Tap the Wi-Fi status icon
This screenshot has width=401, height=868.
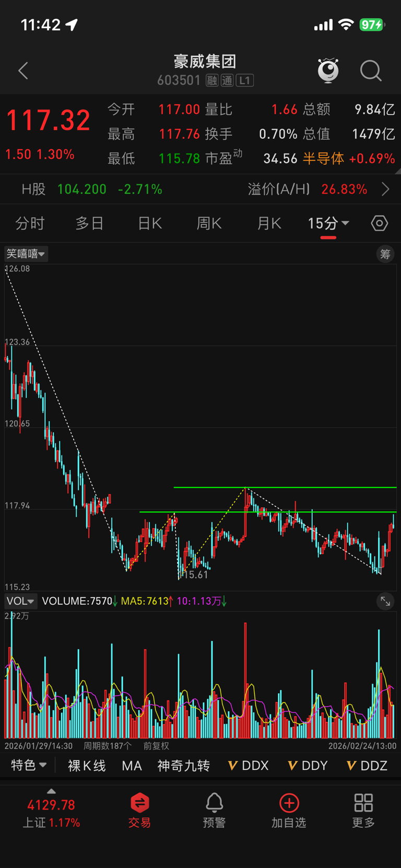[346, 25]
